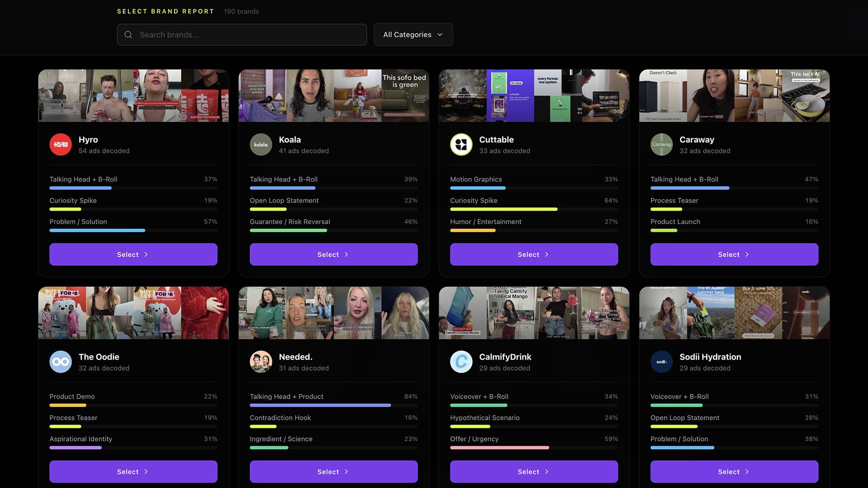
Task: Click the CalmifyDrink brand name
Action: [505, 357]
